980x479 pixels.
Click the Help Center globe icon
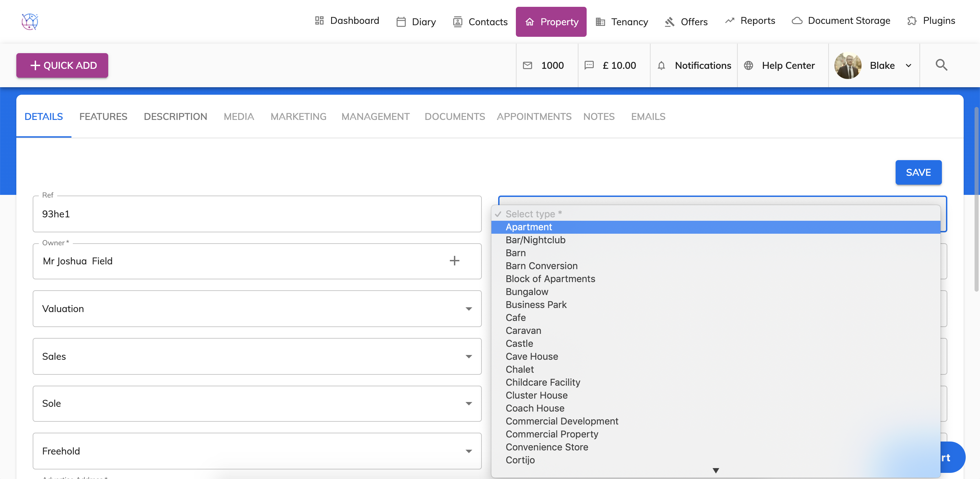[748, 65]
